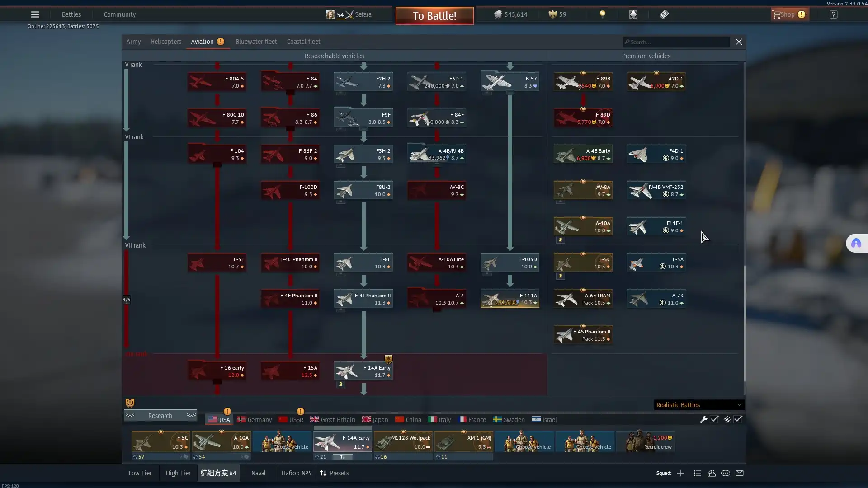Open the items ticket icon

click(x=664, y=14)
